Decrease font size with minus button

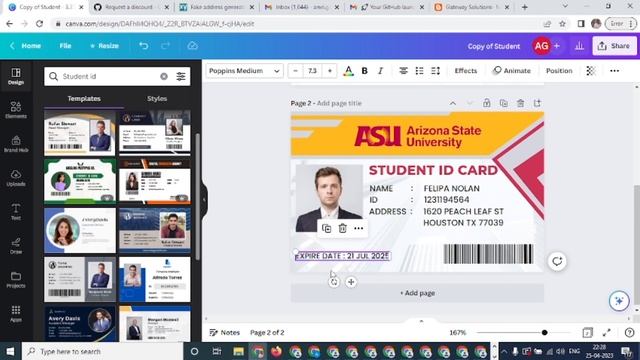(295, 71)
